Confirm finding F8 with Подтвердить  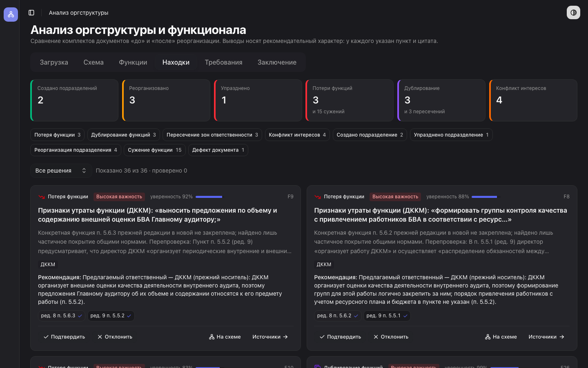coord(341,337)
